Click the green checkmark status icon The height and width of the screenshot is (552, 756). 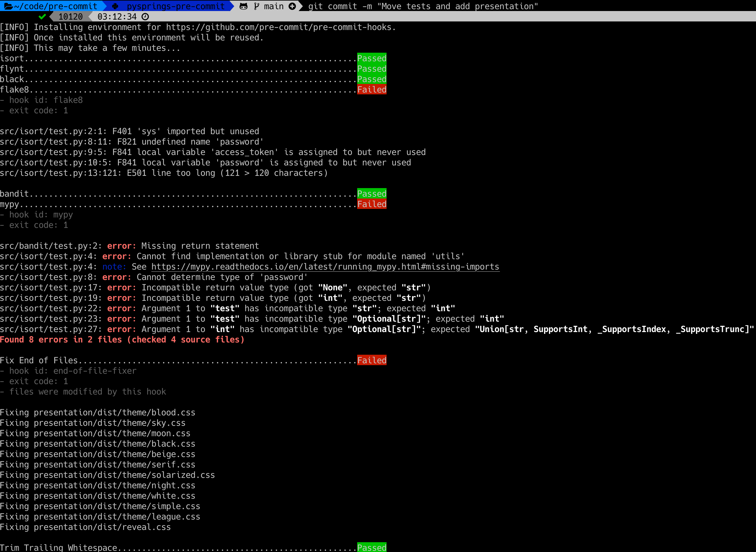[42, 16]
